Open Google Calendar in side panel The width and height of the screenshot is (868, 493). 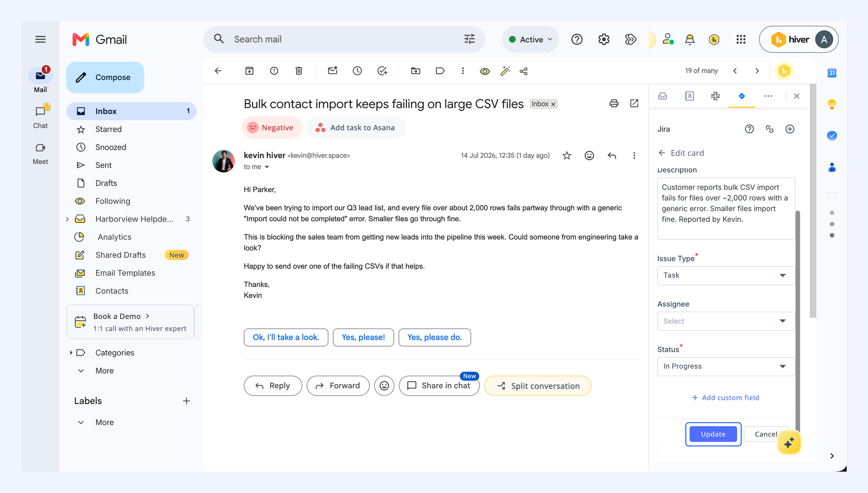[832, 73]
